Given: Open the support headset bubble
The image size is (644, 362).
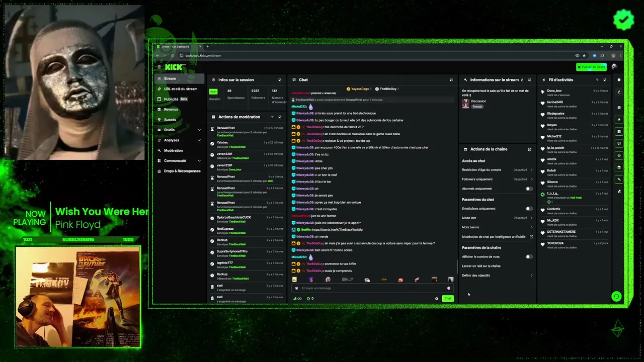Looking at the screenshot, I should point(616,297).
